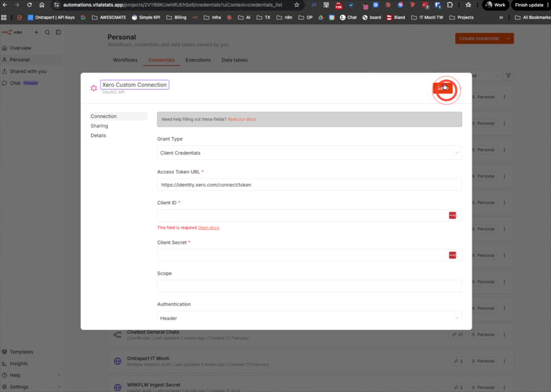Viewport: 551px width, 392px height.
Task: Open the 'Open docs' link under Client ID
Action: click(x=209, y=228)
